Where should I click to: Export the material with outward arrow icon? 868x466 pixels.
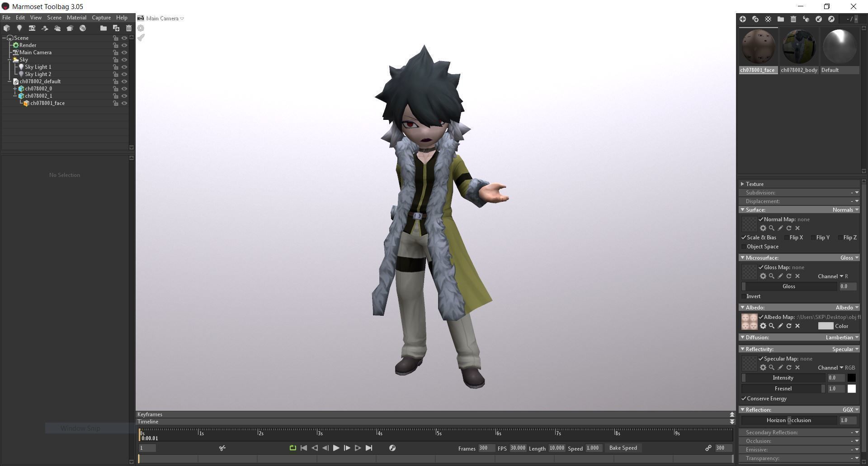click(831, 19)
